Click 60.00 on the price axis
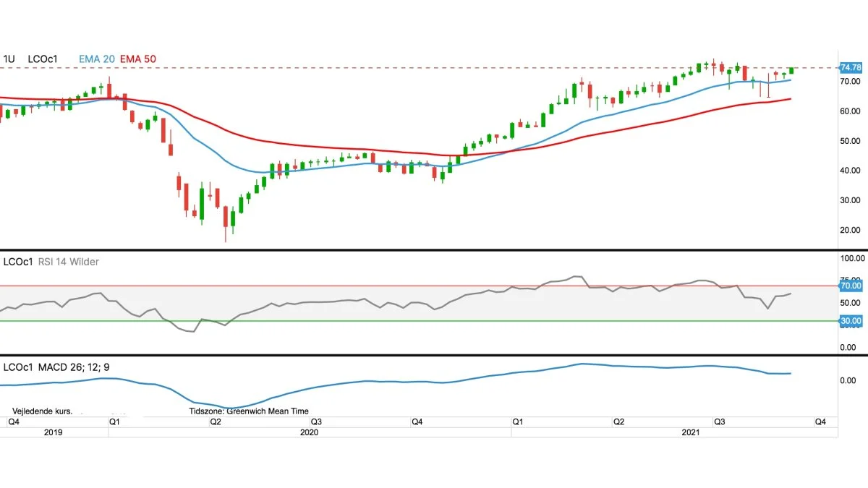The width and height of the screenshot is (868, 488). tap(851, 111)
